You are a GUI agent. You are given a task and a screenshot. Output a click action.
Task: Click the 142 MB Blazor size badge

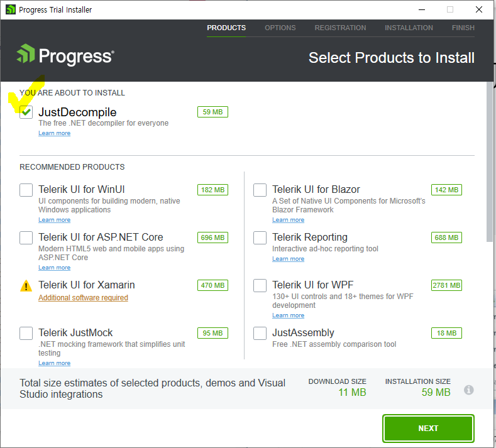coord(446,190)
